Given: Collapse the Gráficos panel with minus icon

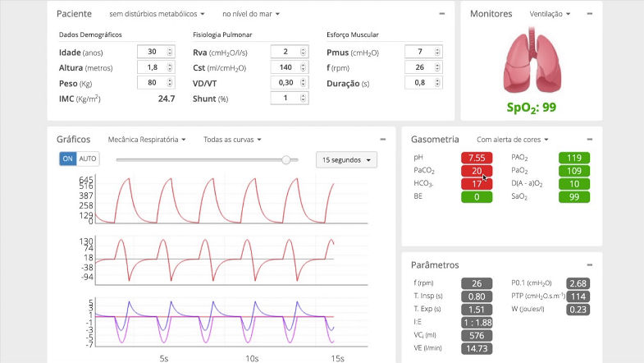Looking at the screenshot, I should [382, 140].
